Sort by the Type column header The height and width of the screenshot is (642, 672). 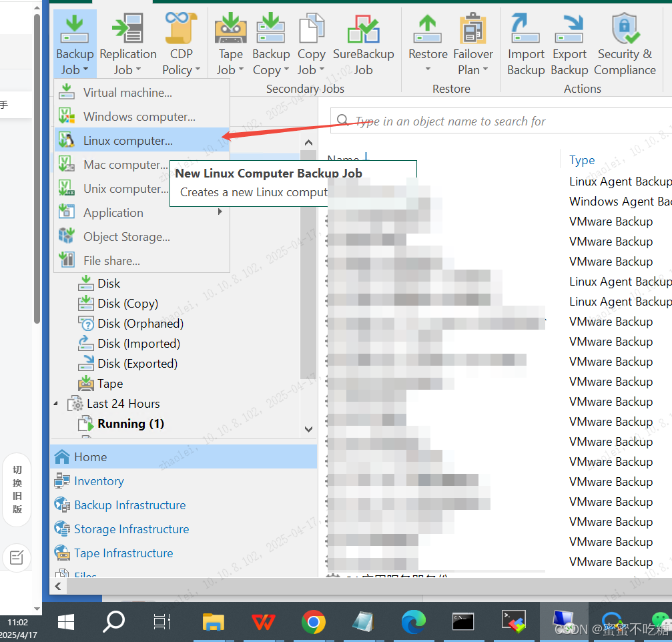(x=581, y=160)
